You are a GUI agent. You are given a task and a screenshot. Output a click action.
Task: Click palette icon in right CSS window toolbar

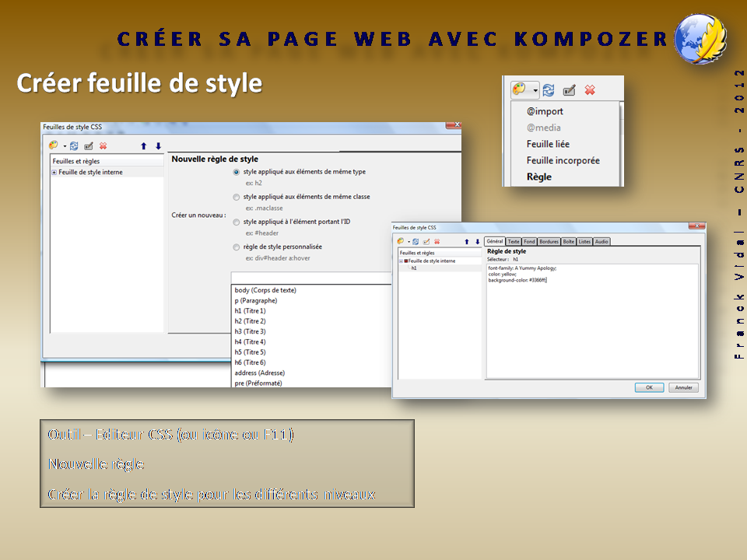[x=401, y=241]
